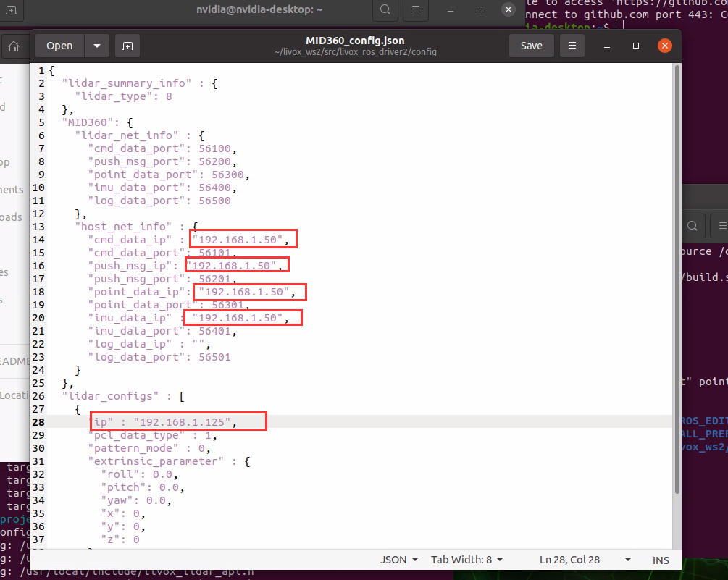
Task: Click the "extrinsic_parameter" line
Action: pyautogui.click(x=169, y=461)
